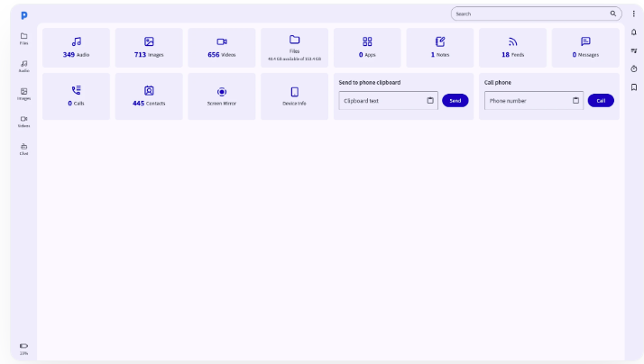The image size is (644, 364).
Task: Open notifications bell in right sidebar
Action: click(x=634, y=32)
